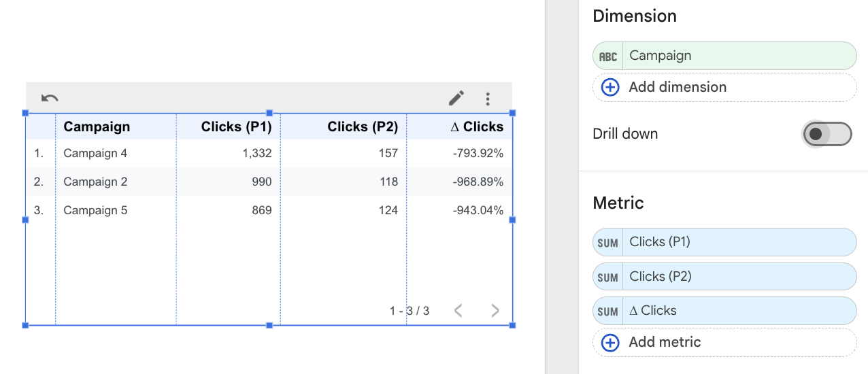Click the 124 clicks value
Image resolution: width=868 pixels, height=374 pixels.
tap(388, 210)
